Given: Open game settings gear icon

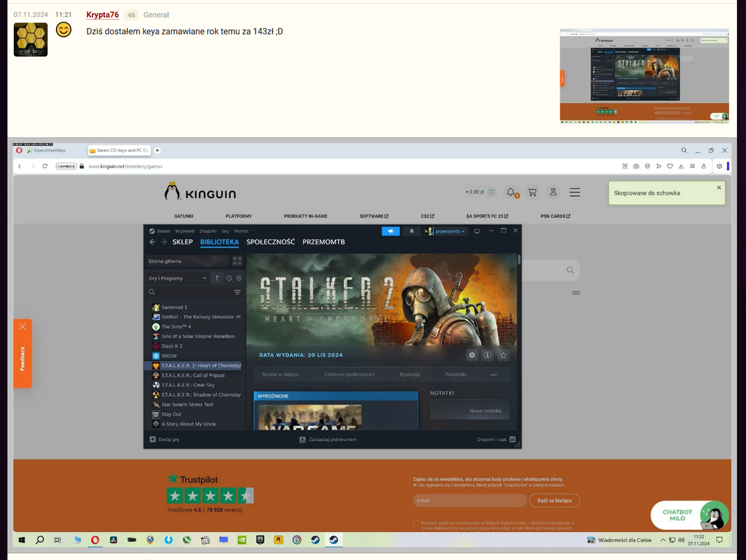Looking at the screenshot, I should point(472,355).
